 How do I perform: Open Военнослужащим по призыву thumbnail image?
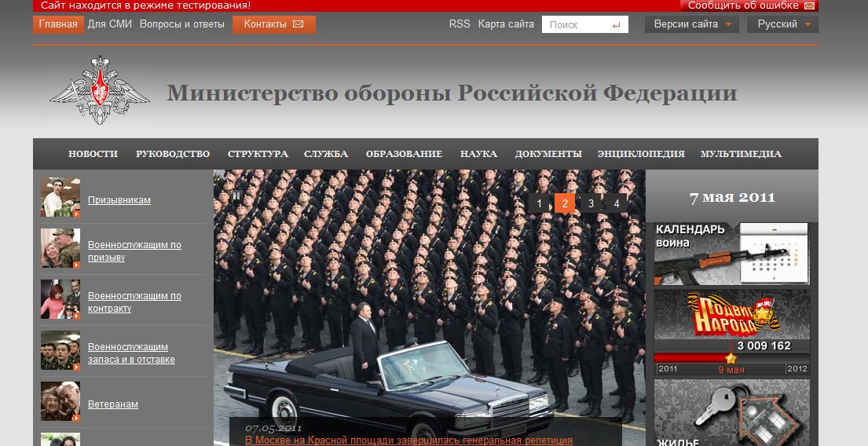[60, 248]
